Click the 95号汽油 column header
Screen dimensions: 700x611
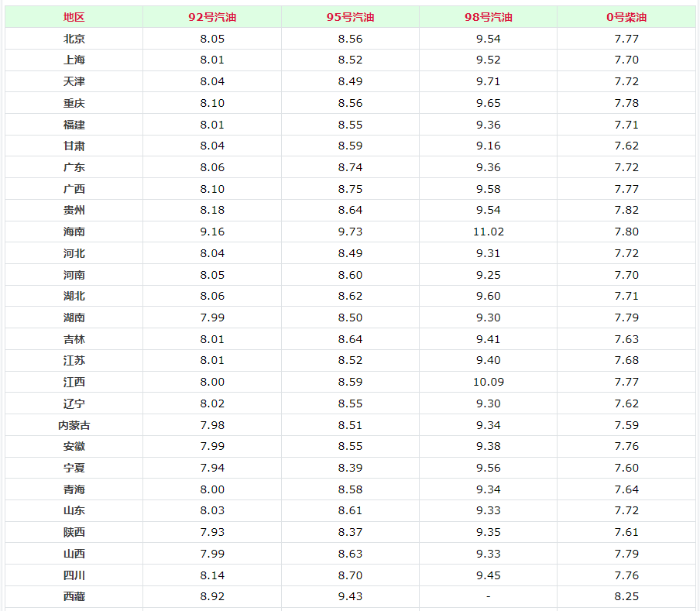350,17
